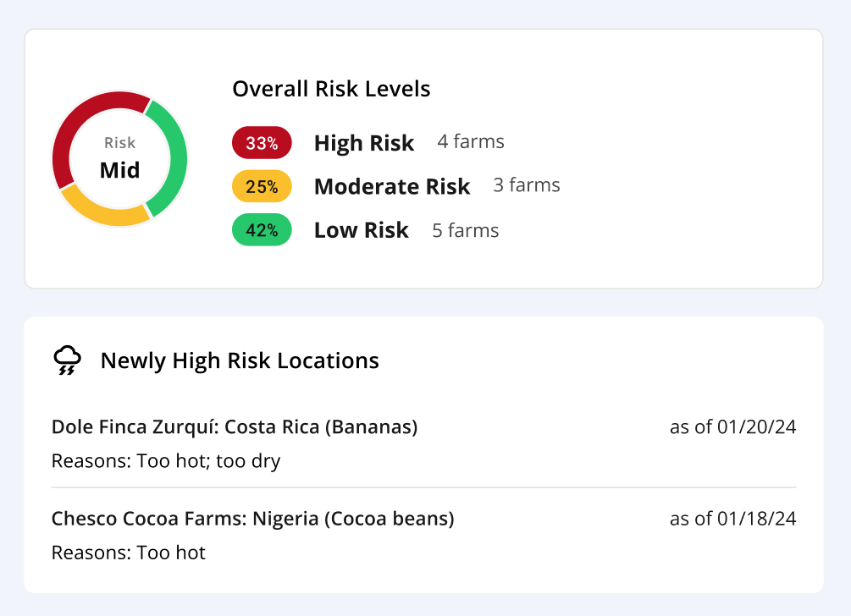Click the Overall Risk Levels heading
Viewport: 851px width, 616px height.
click(x=331, y=89)
